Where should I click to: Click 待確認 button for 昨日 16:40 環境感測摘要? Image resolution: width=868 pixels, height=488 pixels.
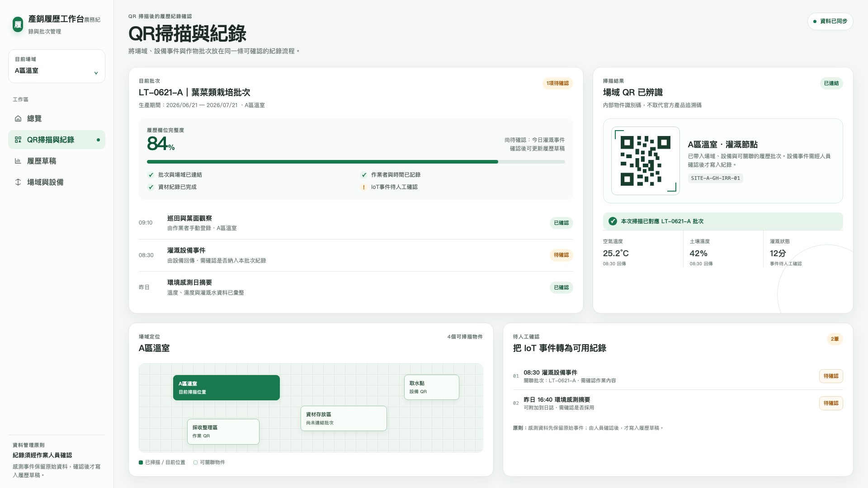(x=831, y=403)
